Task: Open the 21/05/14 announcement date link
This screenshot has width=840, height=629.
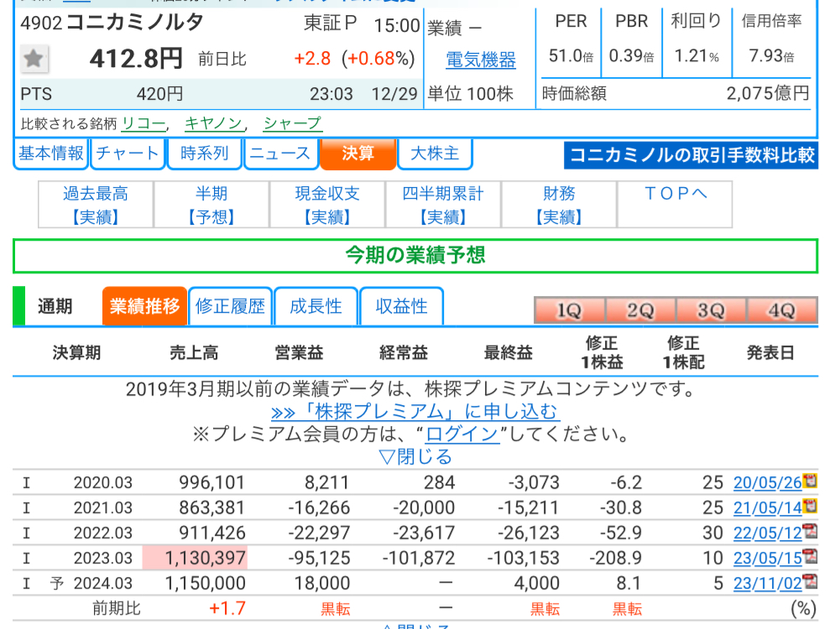Action: coord(767,508)
